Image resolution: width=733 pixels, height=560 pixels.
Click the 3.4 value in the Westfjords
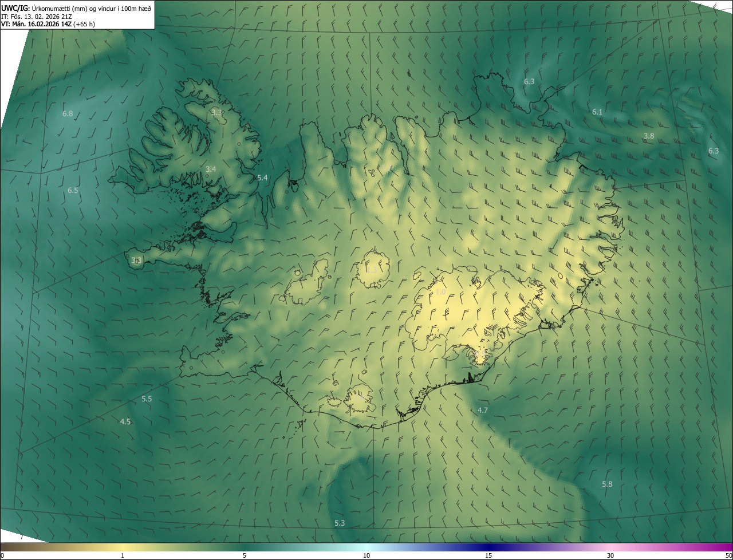[x=211, y=169]
